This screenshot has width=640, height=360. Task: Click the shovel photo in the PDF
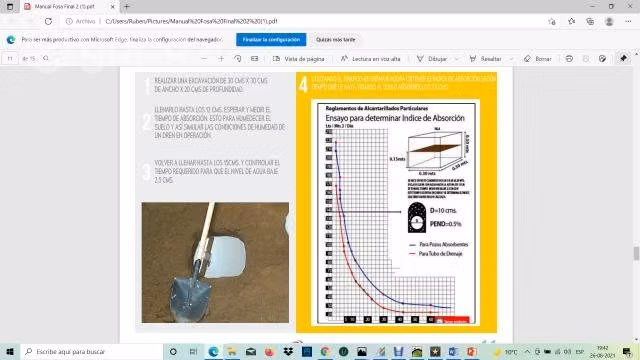pyautogui.click(x=215, y=262)
